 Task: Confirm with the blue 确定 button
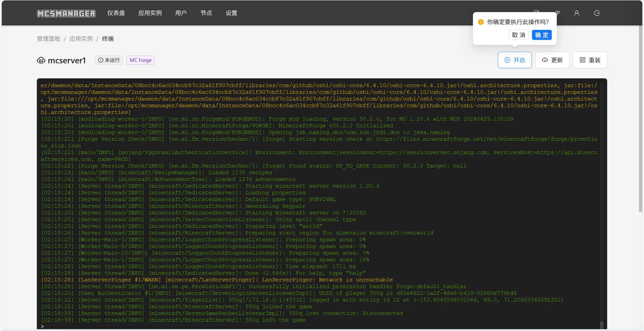541,35
